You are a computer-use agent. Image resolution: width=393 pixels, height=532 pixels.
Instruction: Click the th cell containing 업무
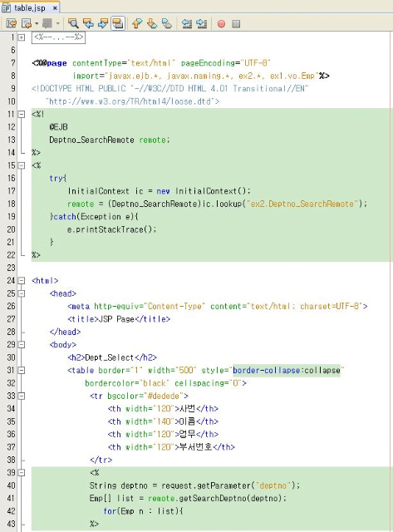click(163, 435)
